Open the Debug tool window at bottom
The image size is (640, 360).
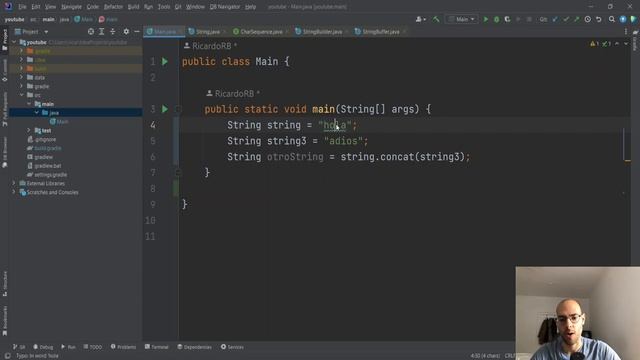tap(43, 347)
